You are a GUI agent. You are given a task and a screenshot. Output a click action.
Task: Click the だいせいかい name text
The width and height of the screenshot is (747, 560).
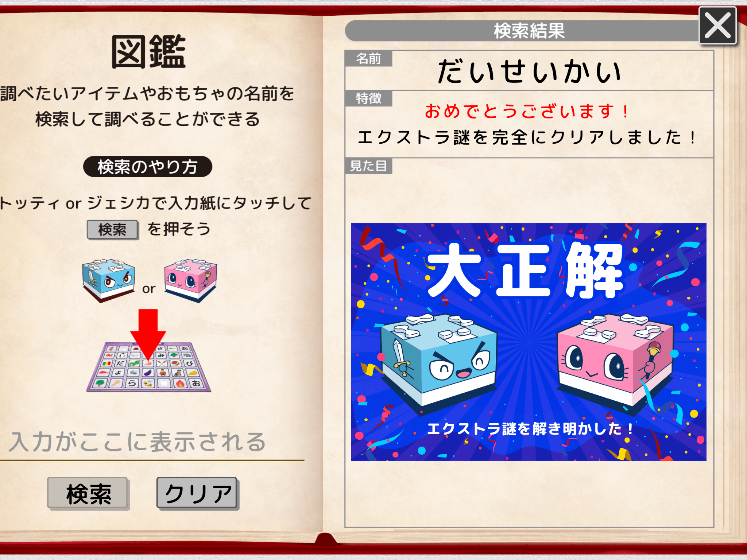(x=529, y=72)
